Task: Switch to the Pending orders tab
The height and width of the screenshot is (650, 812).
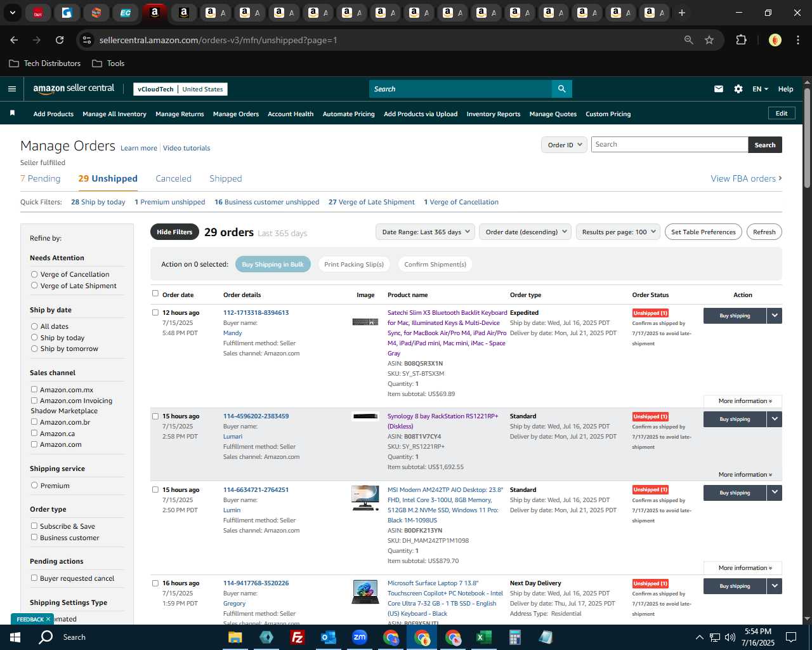Action: tap(41, 178)
